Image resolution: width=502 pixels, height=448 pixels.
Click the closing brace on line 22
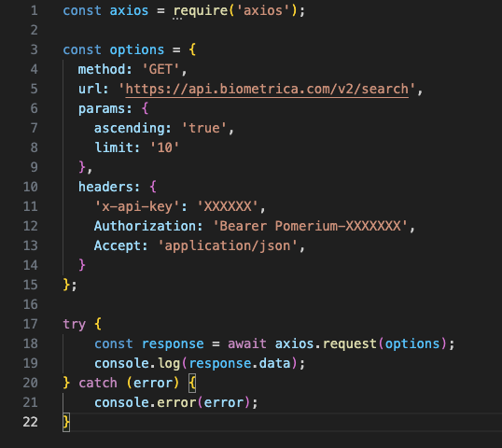pyautogui.click(x=66, y=422)
